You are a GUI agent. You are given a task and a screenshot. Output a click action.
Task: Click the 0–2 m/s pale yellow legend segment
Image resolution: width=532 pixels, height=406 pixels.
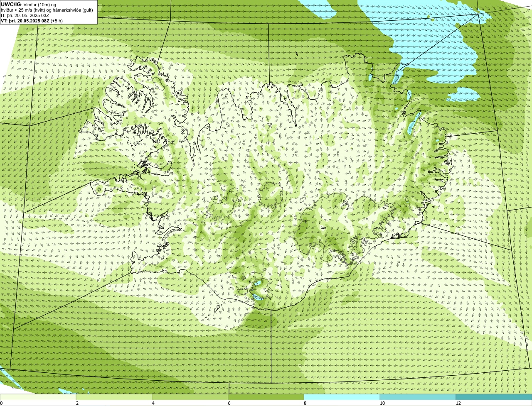pyautogui.click(x=38, y=397)
